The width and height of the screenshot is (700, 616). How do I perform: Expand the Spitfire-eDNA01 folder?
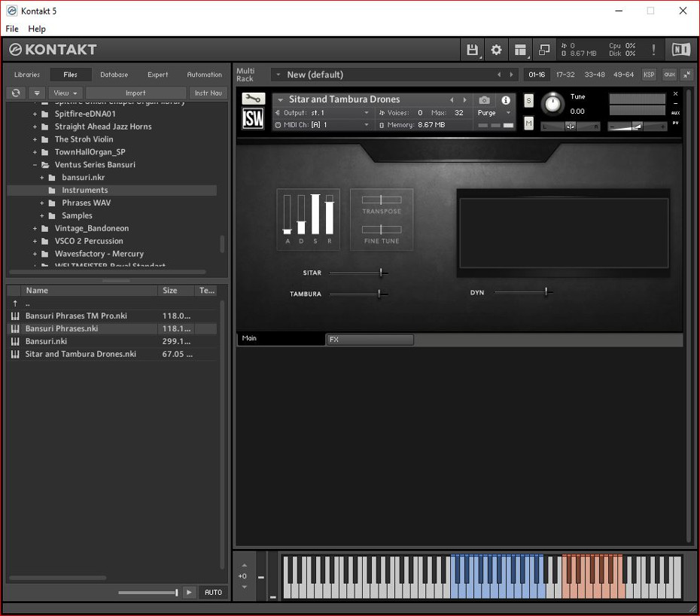[x=35, y=114]
